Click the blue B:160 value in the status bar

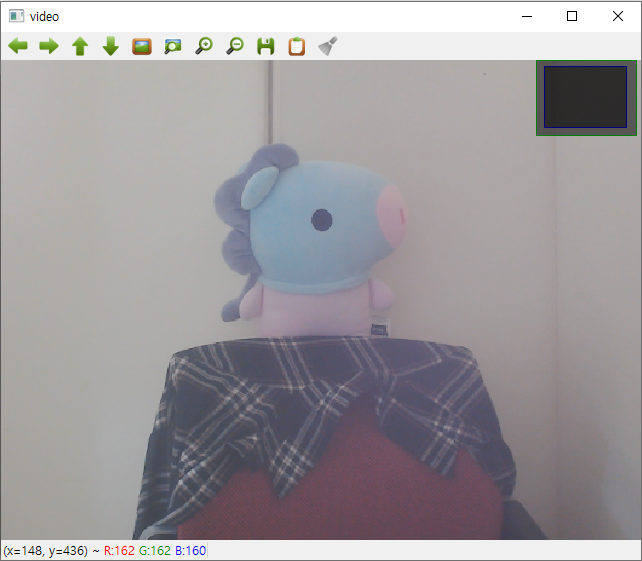(190, 551)
